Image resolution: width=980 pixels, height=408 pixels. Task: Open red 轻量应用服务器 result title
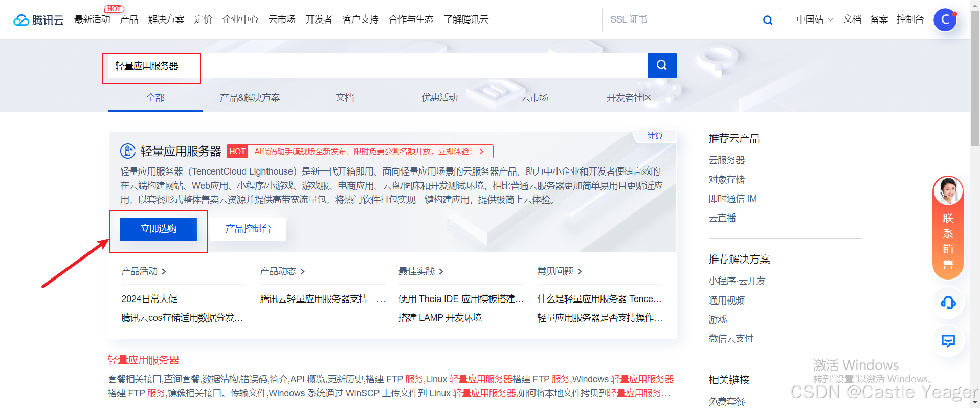(x=143, y=360)
